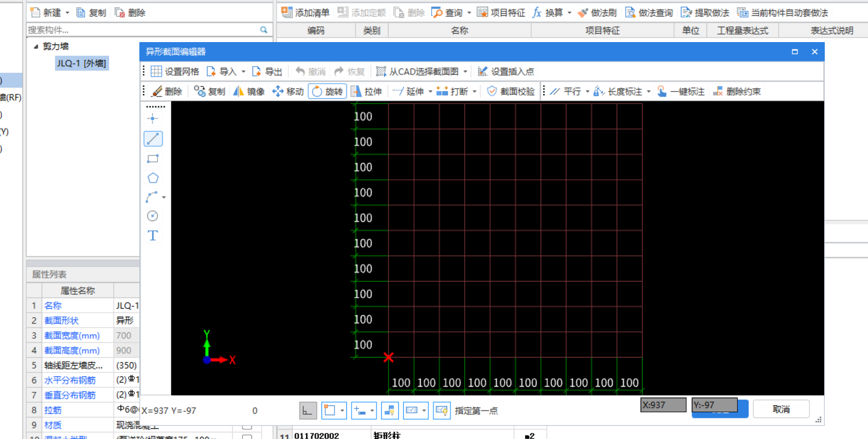Click 删除 in component list toolbar

[130, 13]
